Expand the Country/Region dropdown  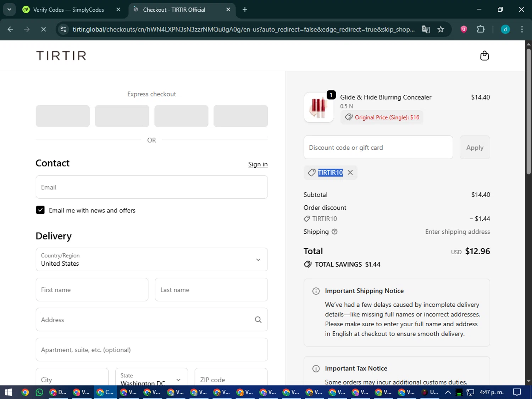coord(152,260)
